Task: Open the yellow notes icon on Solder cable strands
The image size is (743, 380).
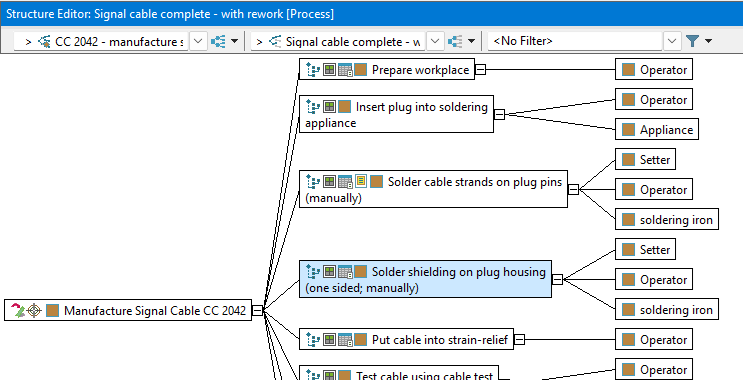Action: [361, 181]
